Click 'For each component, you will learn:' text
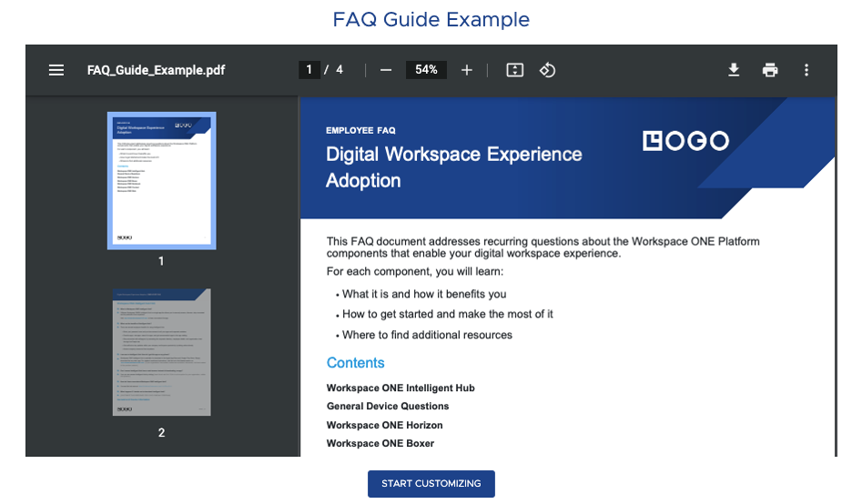Image resolution: width=852 pixels, height=504 pixels. [x=414, y=271]
